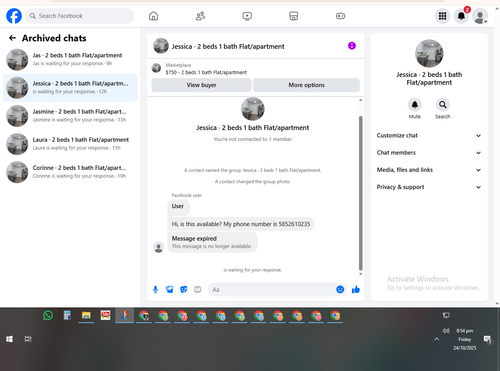The image size is (500, 371).
Task: Click the More options button
Action: click(x=306, y=85)
